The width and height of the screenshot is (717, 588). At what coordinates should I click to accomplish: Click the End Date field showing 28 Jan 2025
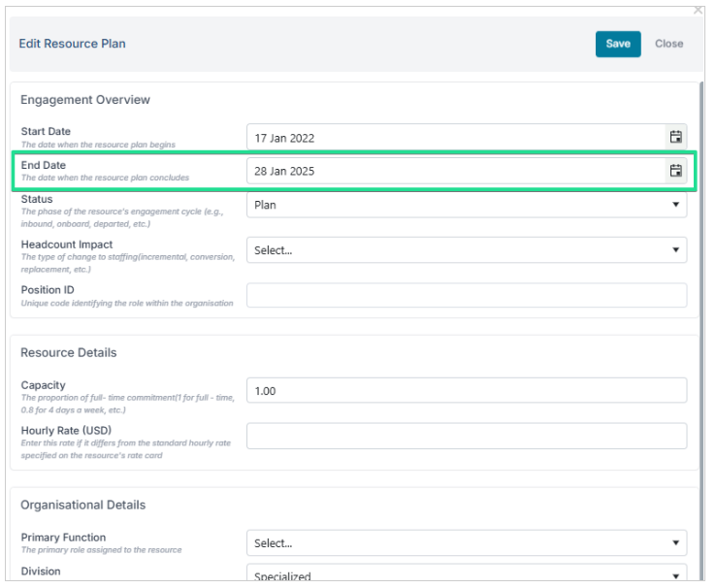(456, 171)
